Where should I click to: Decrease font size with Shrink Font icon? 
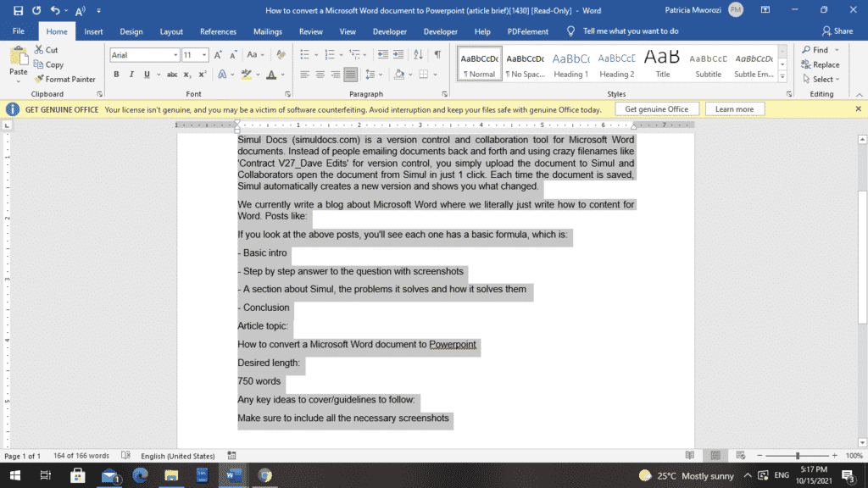click(234, 55)
